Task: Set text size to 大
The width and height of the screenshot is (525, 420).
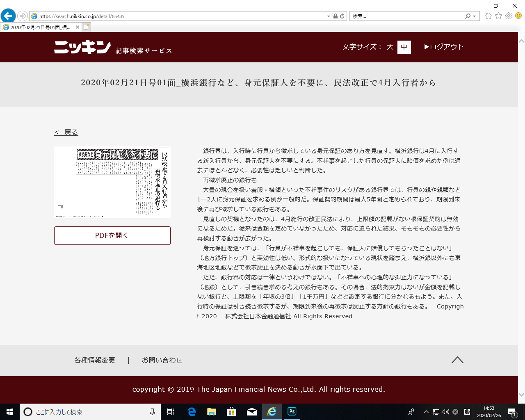Action: point(390,47)
